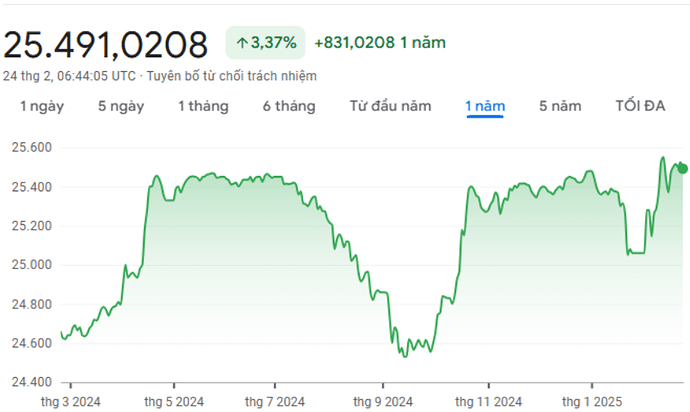
Task: Choose the "Từ đầu năm" range
Action: tap(390, 106)
